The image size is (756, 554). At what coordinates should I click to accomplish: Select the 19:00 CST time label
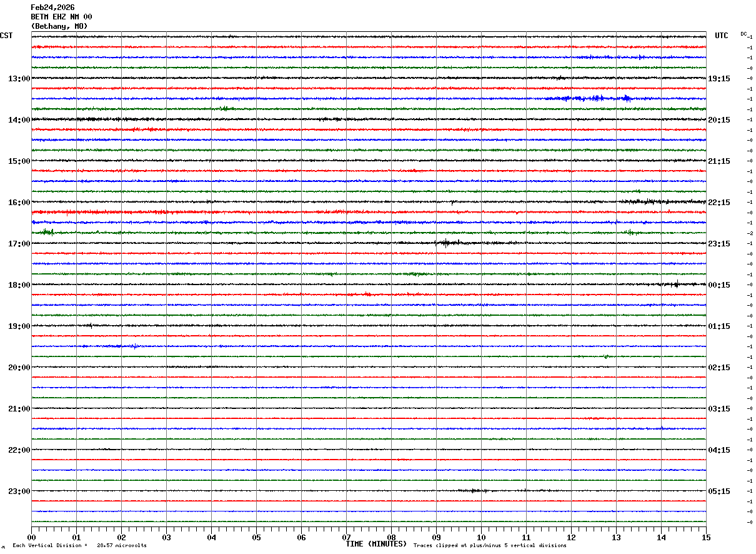[x=19, y=326]
